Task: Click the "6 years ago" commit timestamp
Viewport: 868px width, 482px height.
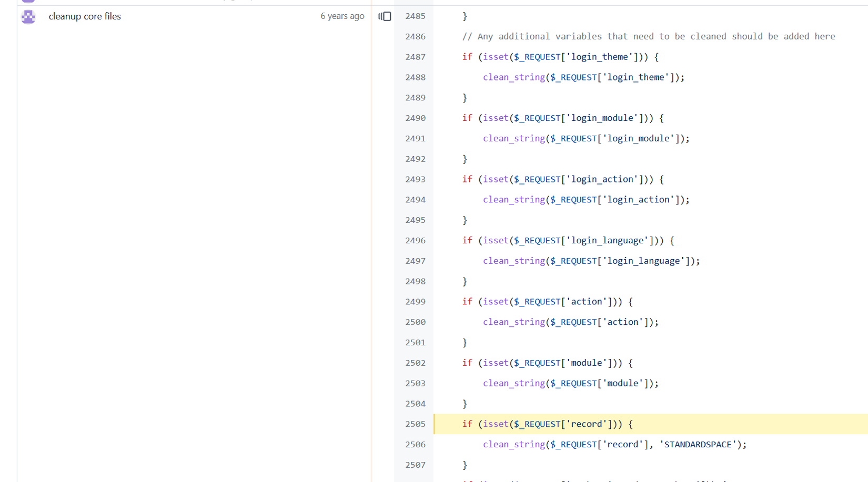Action: [342, 16]
